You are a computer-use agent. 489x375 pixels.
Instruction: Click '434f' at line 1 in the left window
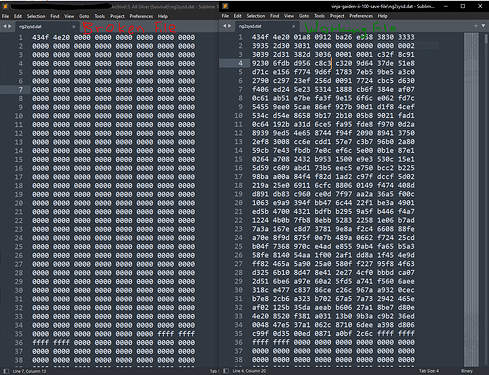click(40, 37)
